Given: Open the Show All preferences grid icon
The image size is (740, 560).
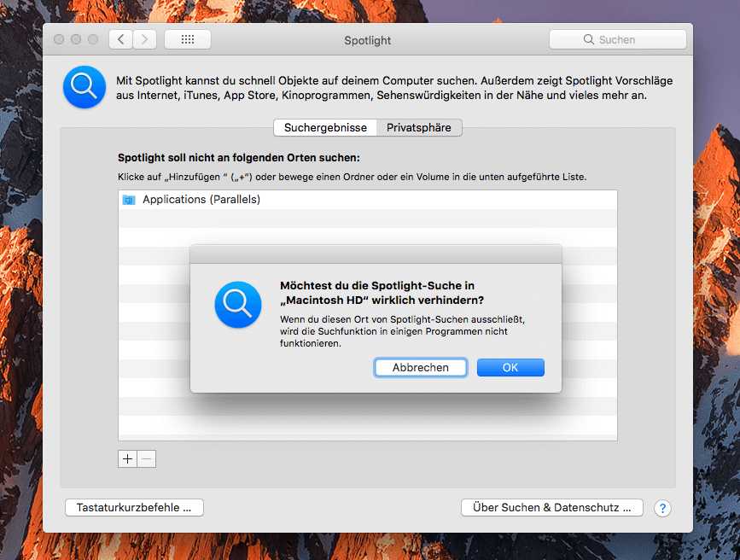Looking at the screenshot, I should click(187, 38).
